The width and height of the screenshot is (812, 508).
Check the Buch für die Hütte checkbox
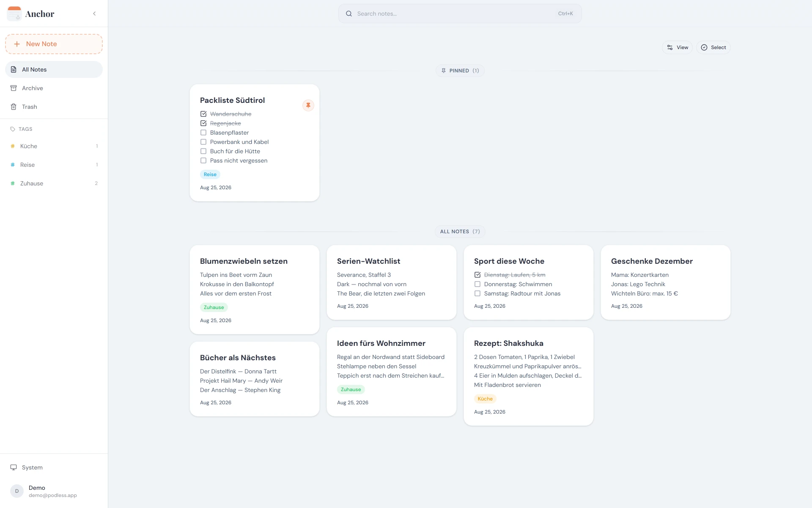coord(203,151)
